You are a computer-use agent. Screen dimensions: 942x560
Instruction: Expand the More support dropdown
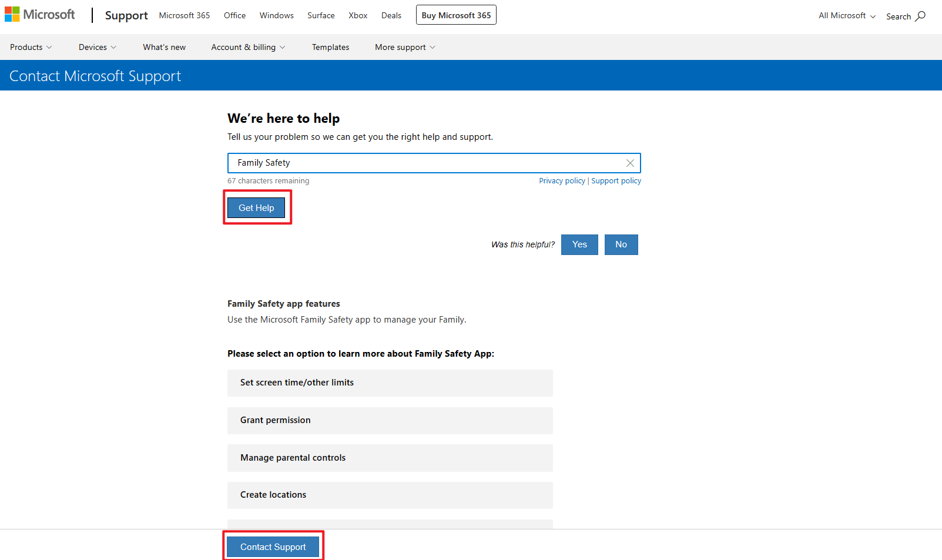[405, 47]
